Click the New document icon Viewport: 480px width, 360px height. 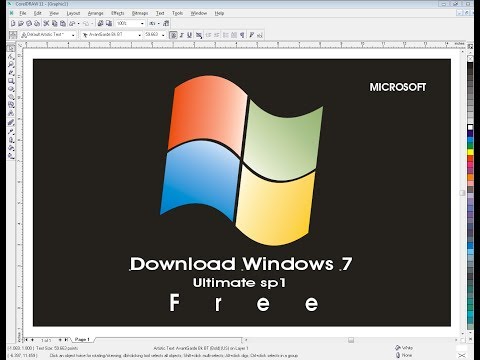13,23
